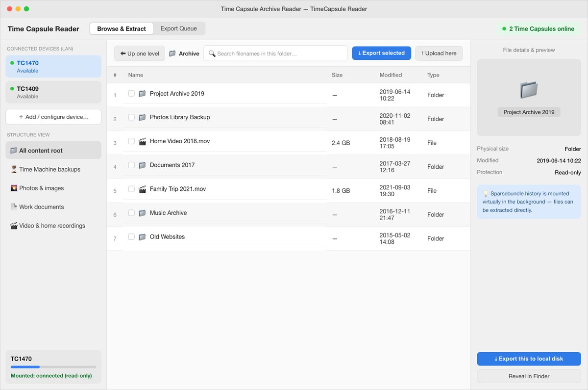
Task: Click the folder icon beside Photos Library Backup
Action: 142,117
